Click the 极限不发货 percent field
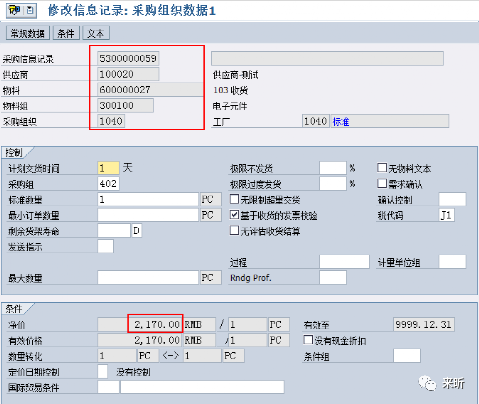This screenshot has height=404, width=479. coord(333,168)
